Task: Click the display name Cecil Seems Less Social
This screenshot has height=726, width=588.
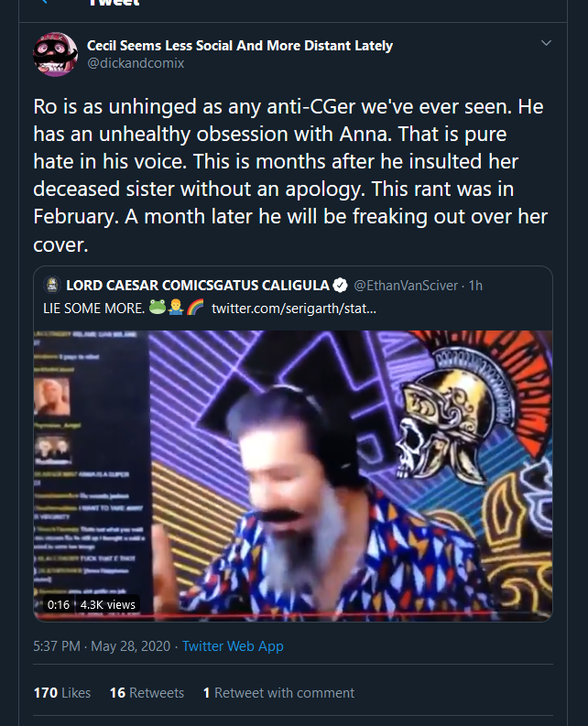Action: tap(240, 46)
